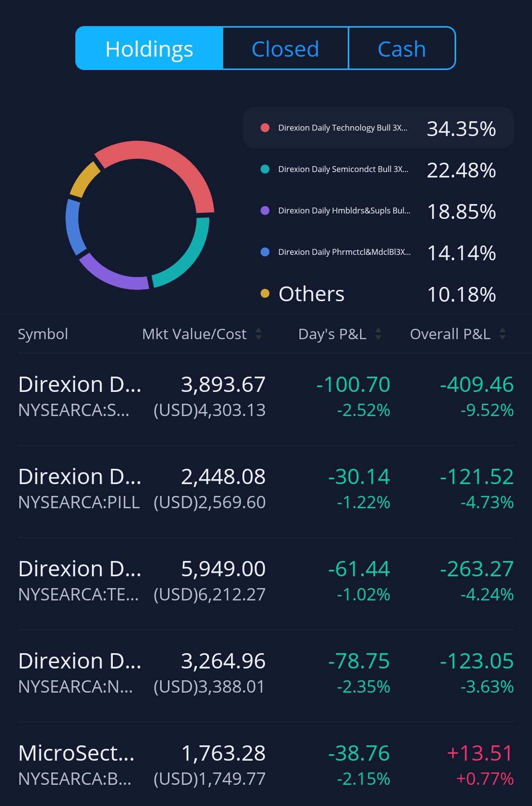Open the NYSEARCA:N... holding row
The image size is (532, 806).
point(266,676)
